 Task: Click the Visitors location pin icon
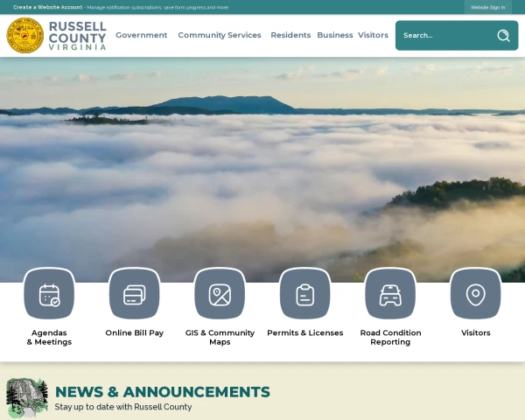click(x=475, y=294)
